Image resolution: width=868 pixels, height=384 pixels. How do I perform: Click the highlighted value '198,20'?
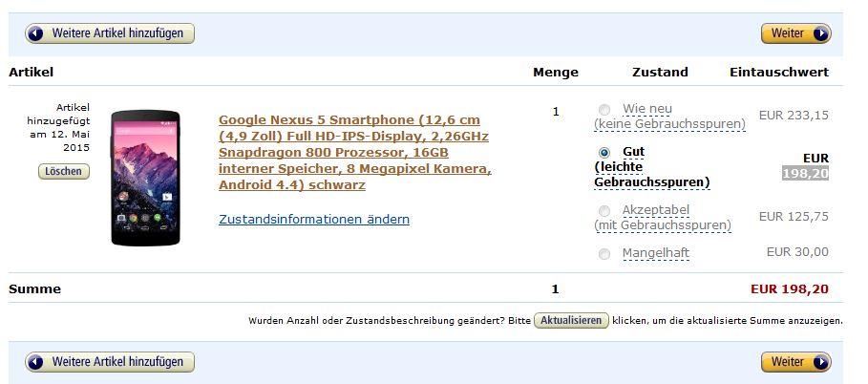point(805,174)
